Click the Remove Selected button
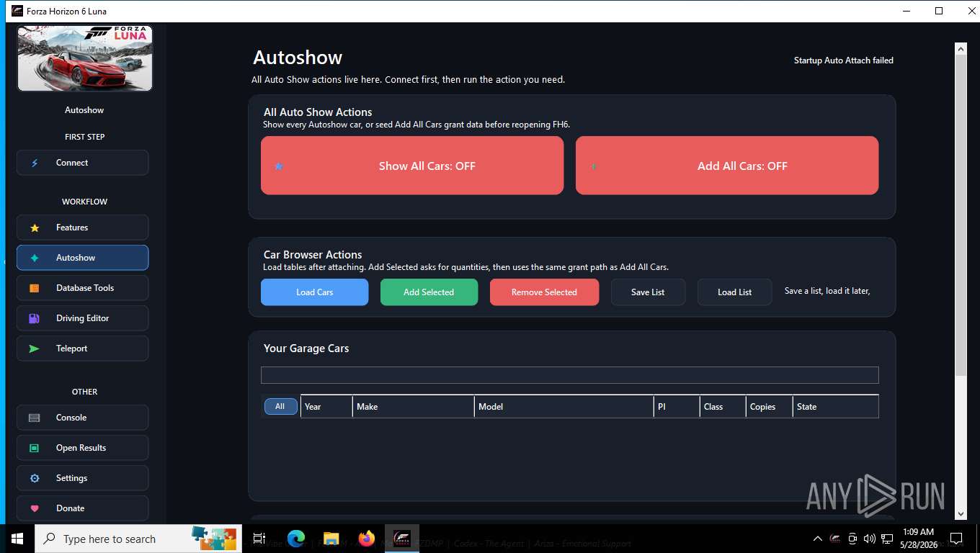The image size is (980, 553). (x=544, y=292)
